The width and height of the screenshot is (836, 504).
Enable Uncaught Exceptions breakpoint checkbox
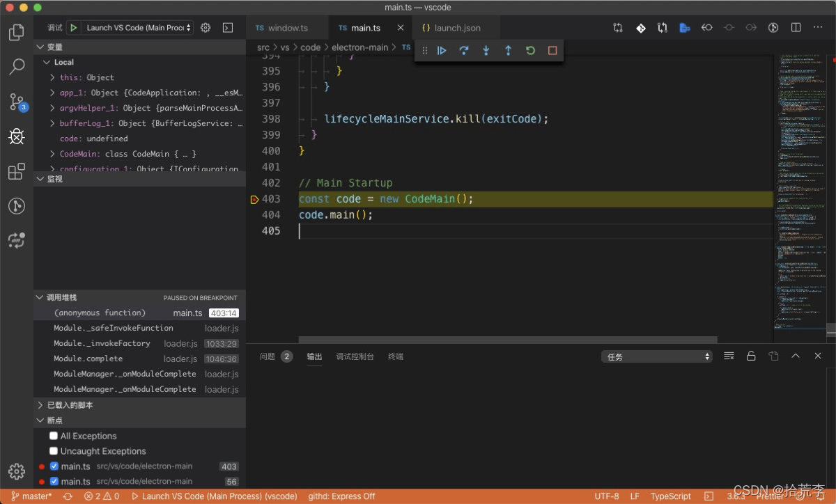coord(54,451)
